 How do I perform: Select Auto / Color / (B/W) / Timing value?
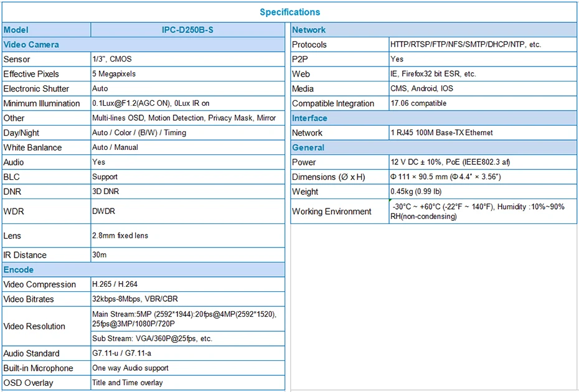139,133
